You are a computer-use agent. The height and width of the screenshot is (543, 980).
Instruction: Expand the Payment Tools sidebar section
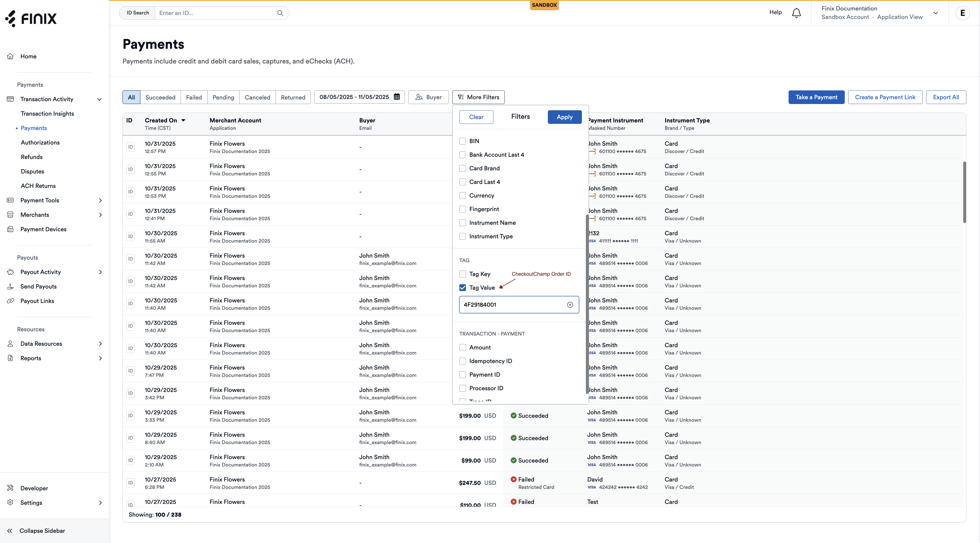point(100,200)
